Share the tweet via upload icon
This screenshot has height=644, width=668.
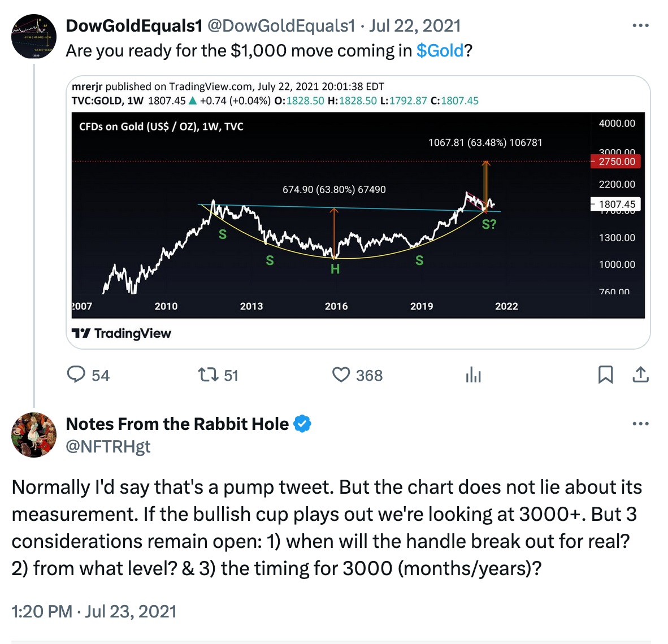point(640,375)
